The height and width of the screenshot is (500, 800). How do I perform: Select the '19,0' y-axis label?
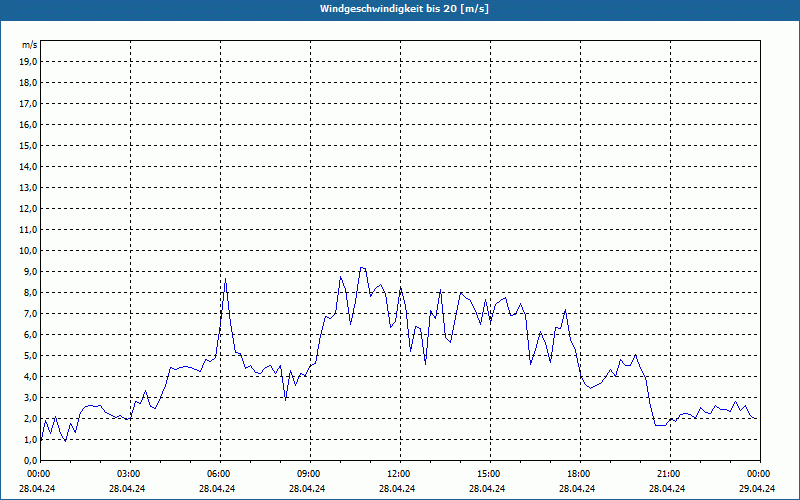[29, 62]
